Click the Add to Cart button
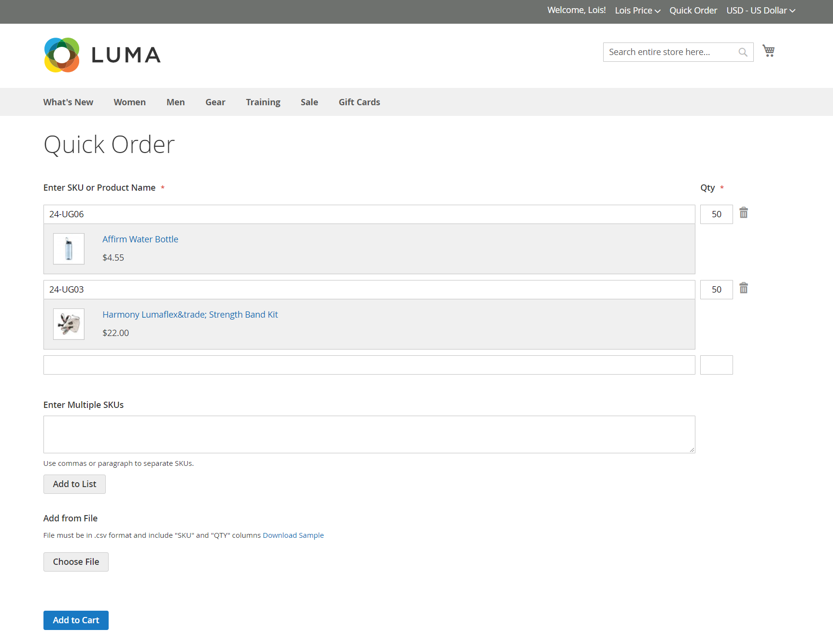Viewport: 833px width, 644px height. tap(76, 620)
